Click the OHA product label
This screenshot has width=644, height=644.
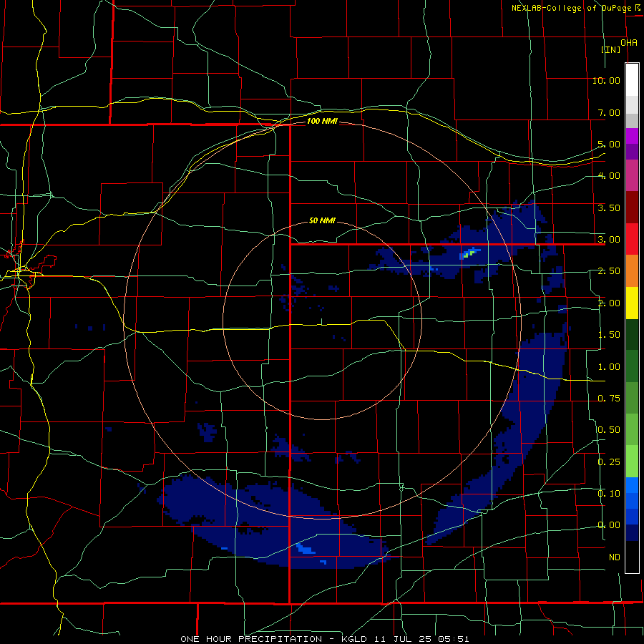click(629, 43)
